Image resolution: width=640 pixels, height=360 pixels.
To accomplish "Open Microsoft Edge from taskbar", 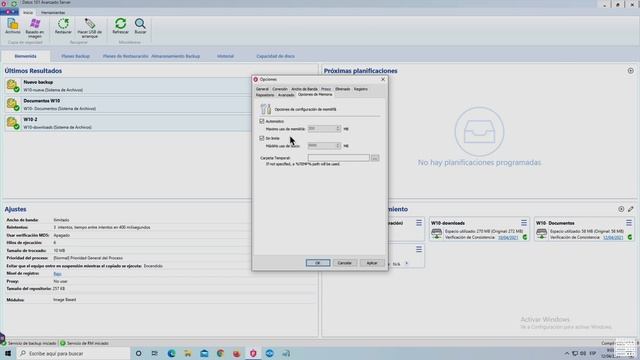I will pyautogui.click(x=171, y=353).
